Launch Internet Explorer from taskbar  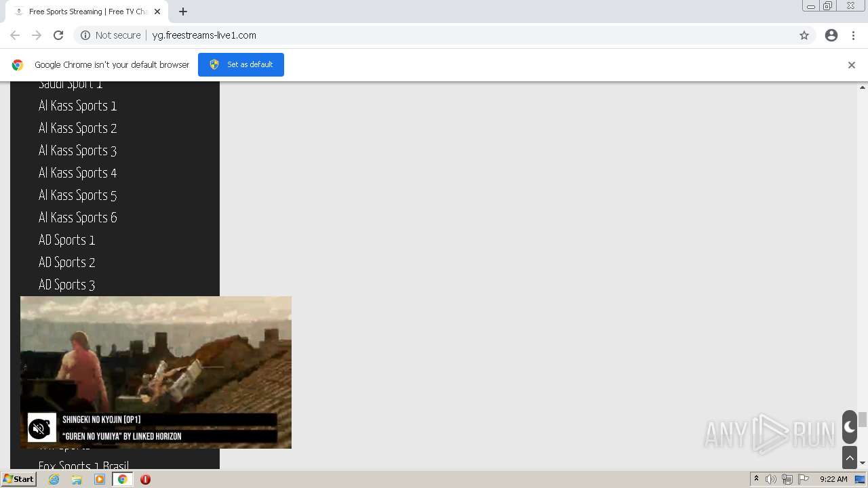[x=54, y=479]
